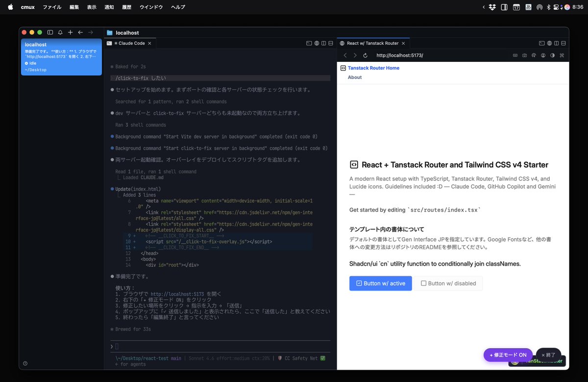Image resolution: width=588 pixels, height=382 pixels.
Task: Open the About link
Action: point(355,77)
